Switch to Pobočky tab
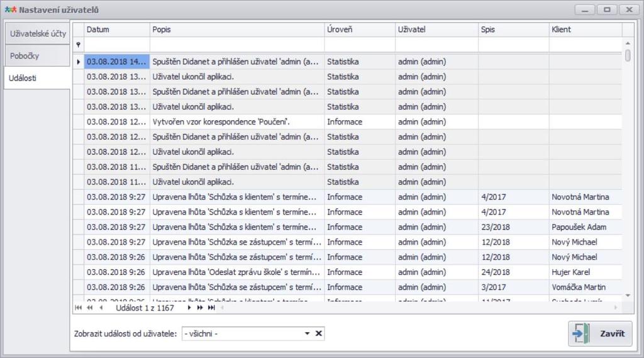 38,56
